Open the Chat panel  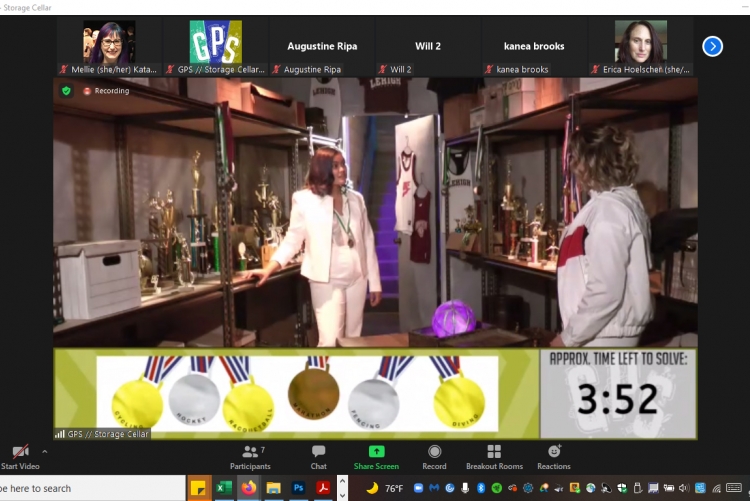pos(318,457)
